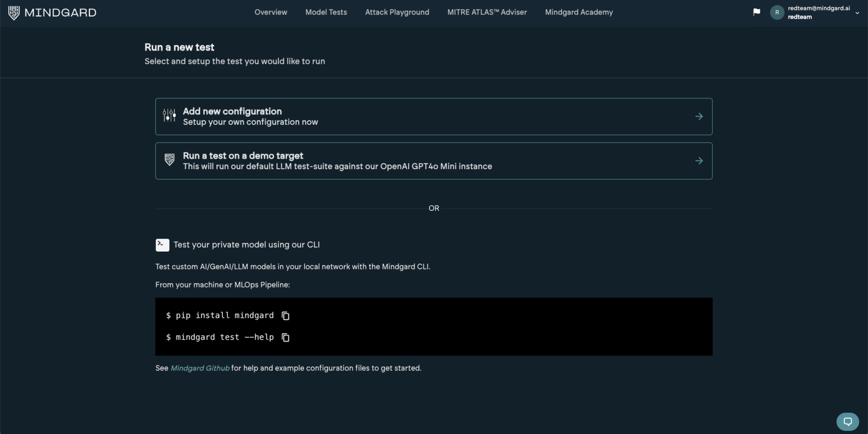Viewport: 868px width, 434px height.
Task: Click arrow on Add new configuration card
Action: click(699, 116)
